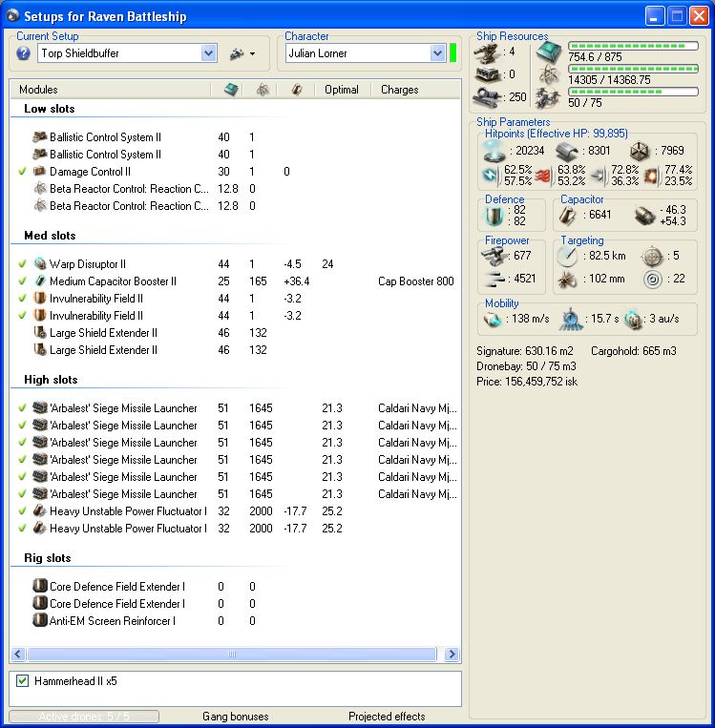Click the hull structure icon showing 7969
715x728 pixels.
tap(640, 151)
